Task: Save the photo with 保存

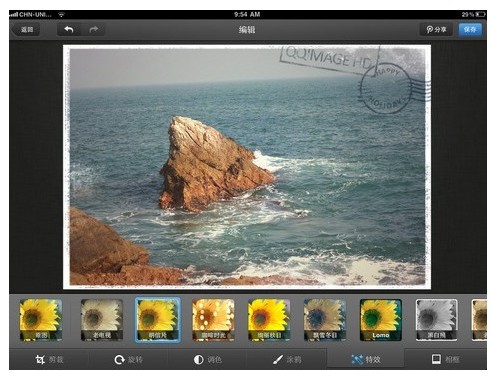Action: [470, 30]
